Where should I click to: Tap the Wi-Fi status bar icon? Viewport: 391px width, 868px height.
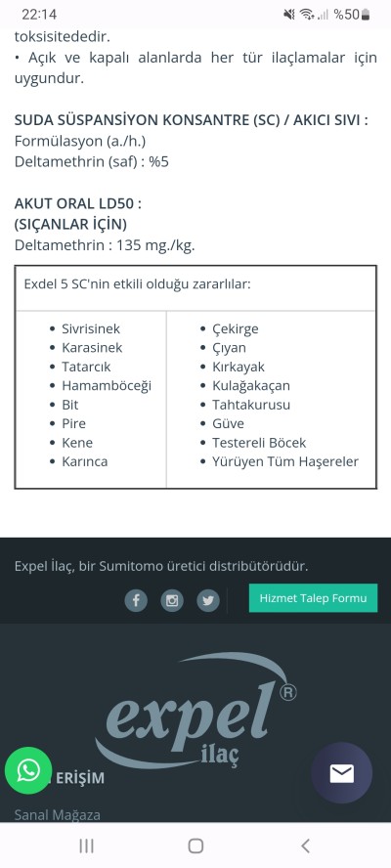pyautogui.click(x=307, y=15)
